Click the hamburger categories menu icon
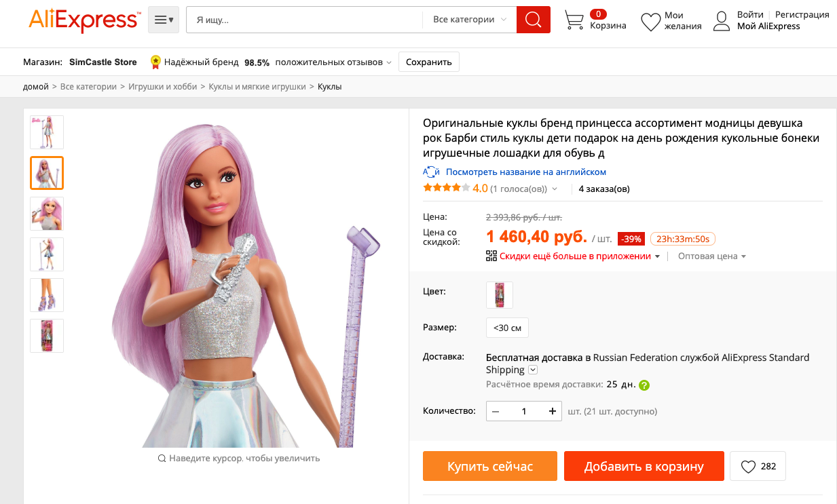This screenshot has width=837, height=504. (164, 20)
